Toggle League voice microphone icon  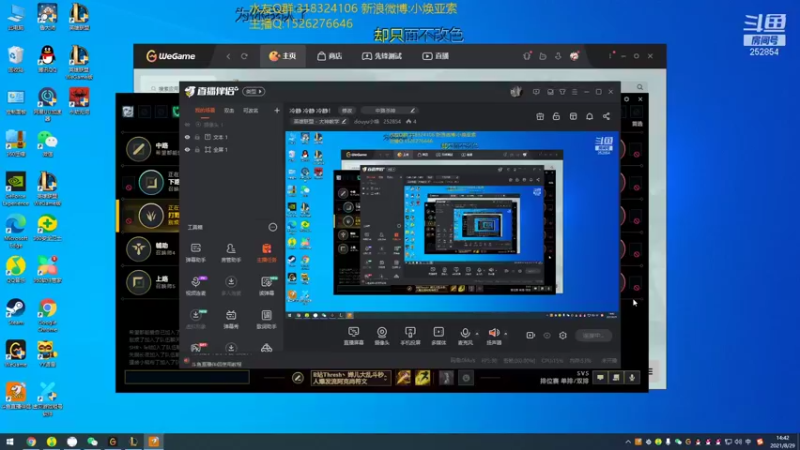tap(632, 378)
